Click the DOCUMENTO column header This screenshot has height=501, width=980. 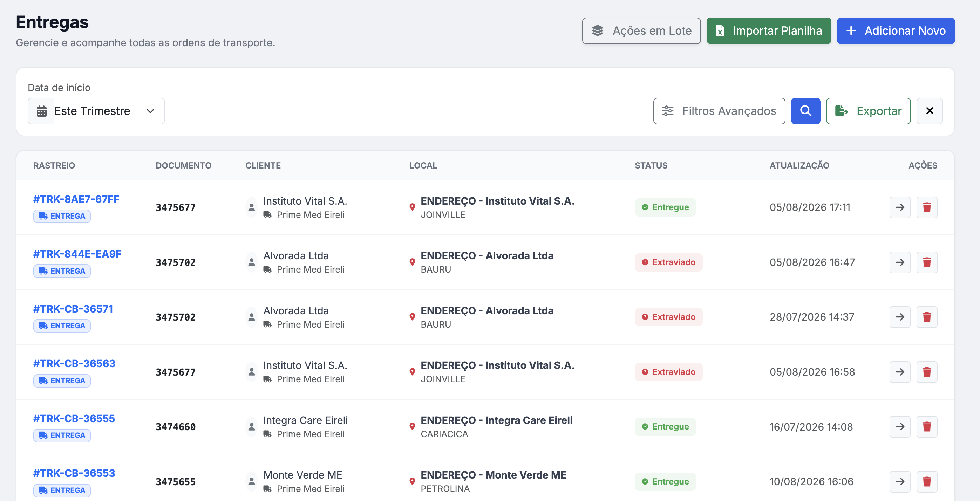coord(183,165)
